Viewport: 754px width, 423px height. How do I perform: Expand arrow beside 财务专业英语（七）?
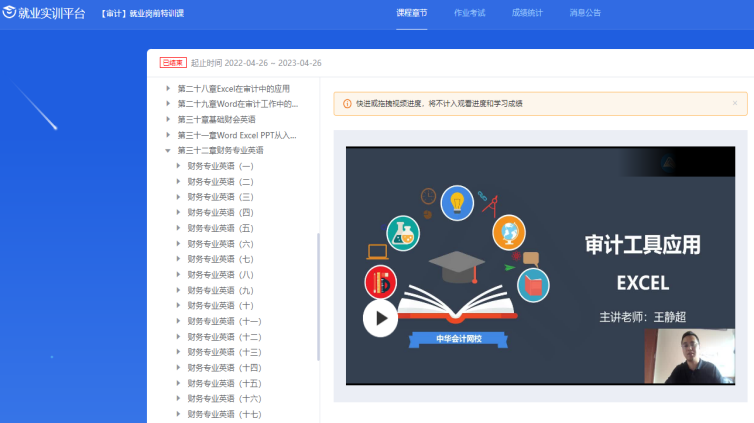178,259
